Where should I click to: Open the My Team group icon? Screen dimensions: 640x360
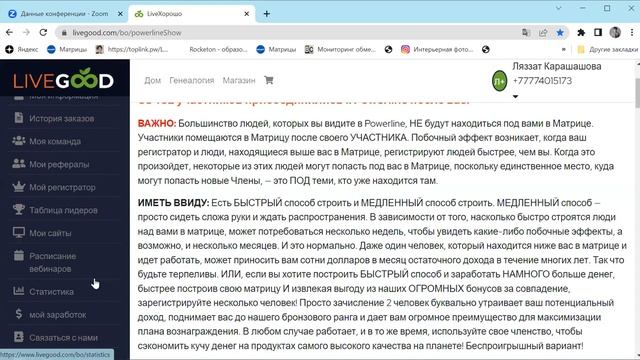[x=19, y=141]
